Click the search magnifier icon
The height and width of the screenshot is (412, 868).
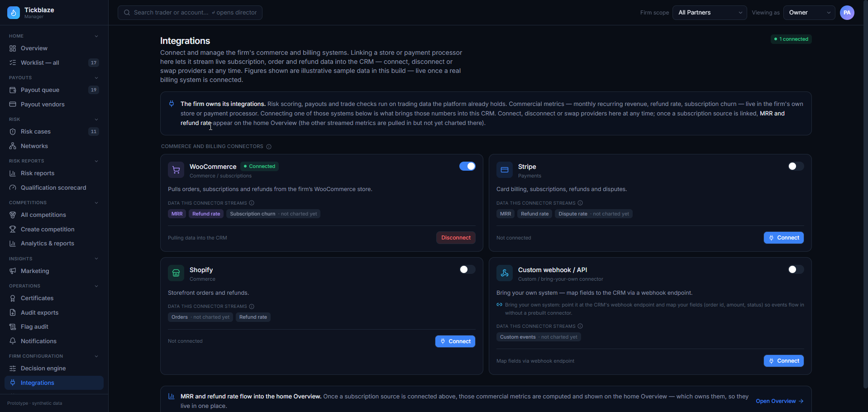(127, 13)
